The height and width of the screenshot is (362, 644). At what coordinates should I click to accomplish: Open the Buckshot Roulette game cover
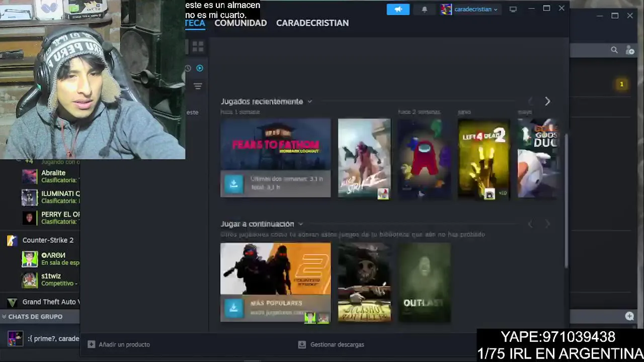[364, 283]
